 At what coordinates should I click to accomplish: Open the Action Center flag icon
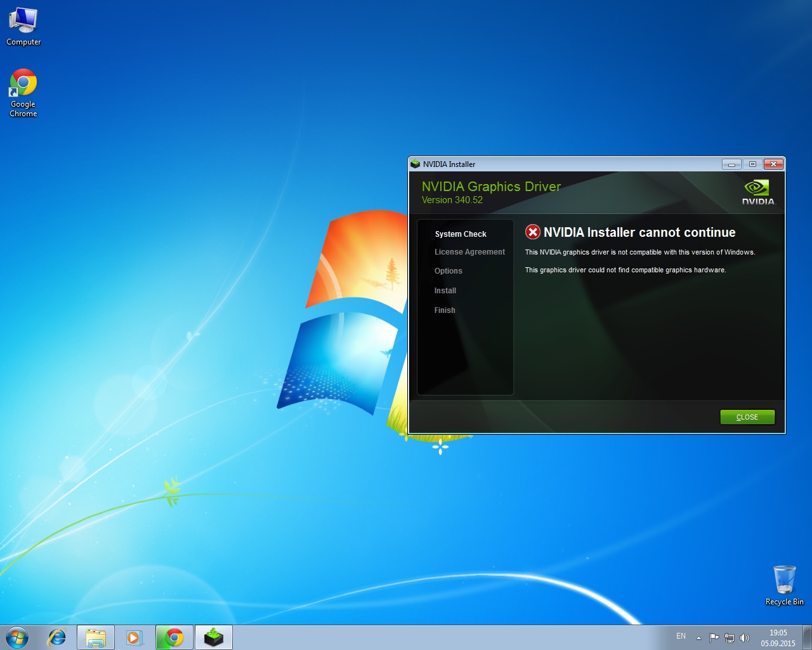pos(714,637)
